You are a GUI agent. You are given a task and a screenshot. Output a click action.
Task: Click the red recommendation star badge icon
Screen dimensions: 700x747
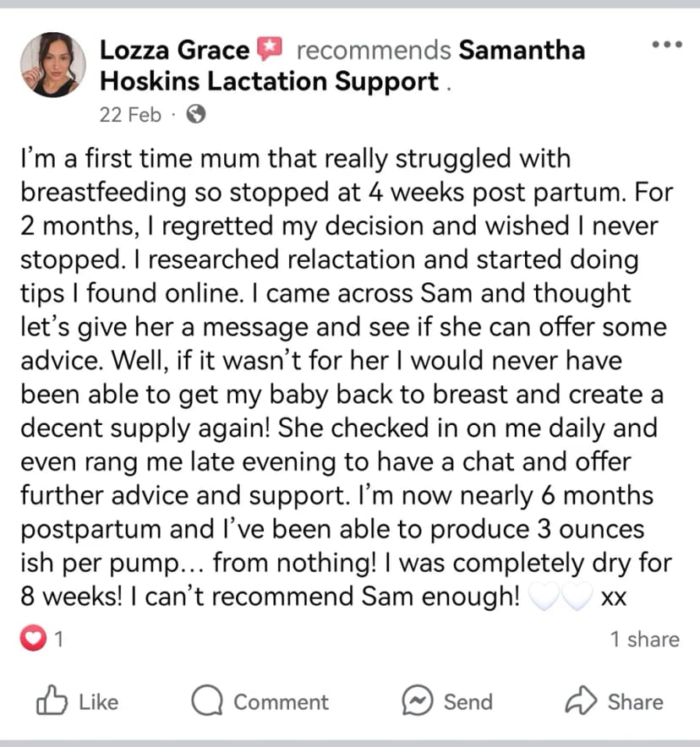(x=270, y=49)
